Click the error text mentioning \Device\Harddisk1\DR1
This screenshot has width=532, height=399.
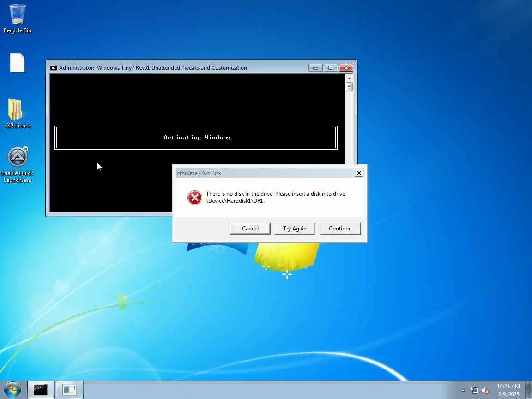click(276, 197)
